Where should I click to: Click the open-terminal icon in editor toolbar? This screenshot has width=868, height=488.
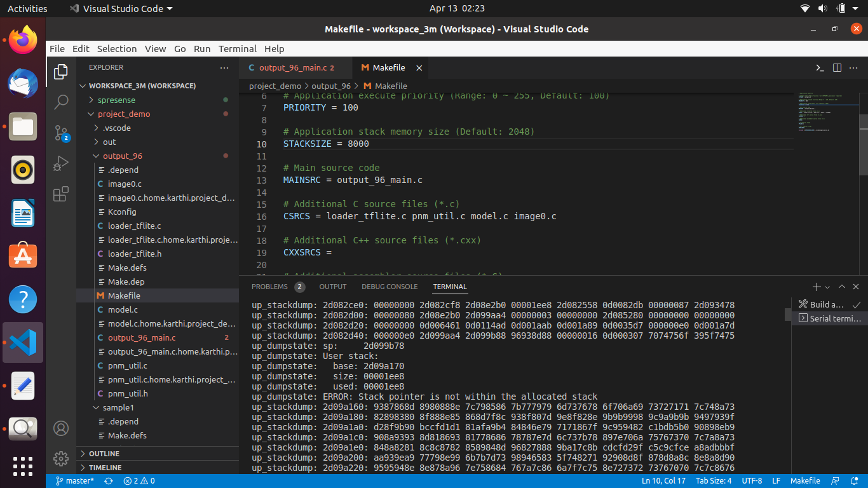820,67
